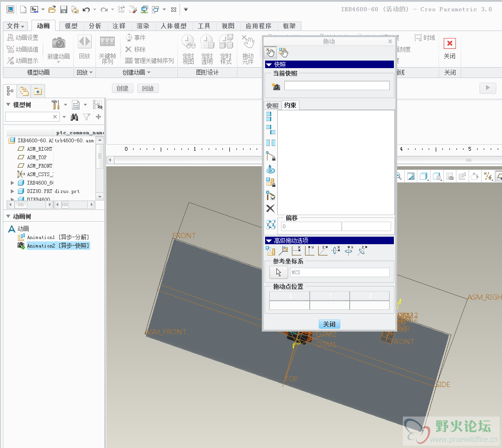Image resolution: width=502 pixels, height=448 pixels.
Task: Open a file with the folder icon
Action: click(x=52, y=9)
